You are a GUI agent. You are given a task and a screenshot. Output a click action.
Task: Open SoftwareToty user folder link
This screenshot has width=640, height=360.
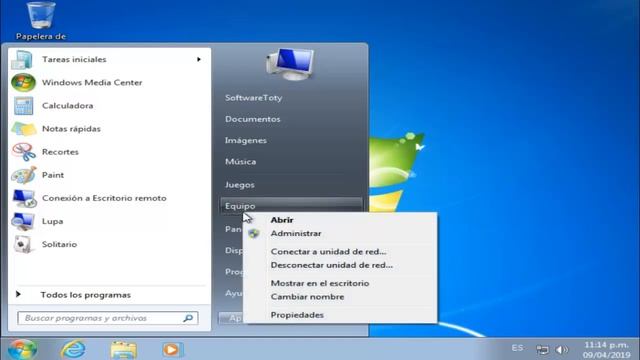coord(253,98)
